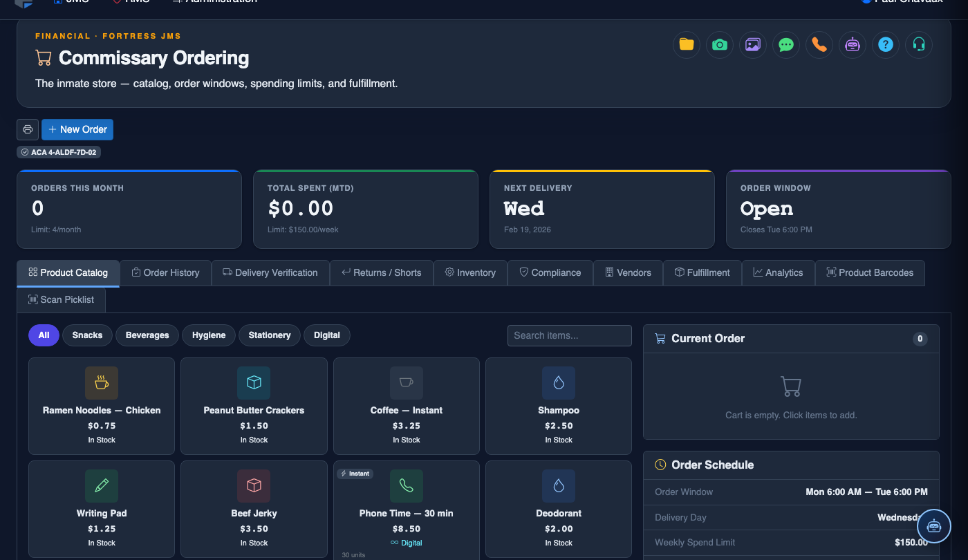Open the green chat bubble icon
968x560 pixels.
785,45
